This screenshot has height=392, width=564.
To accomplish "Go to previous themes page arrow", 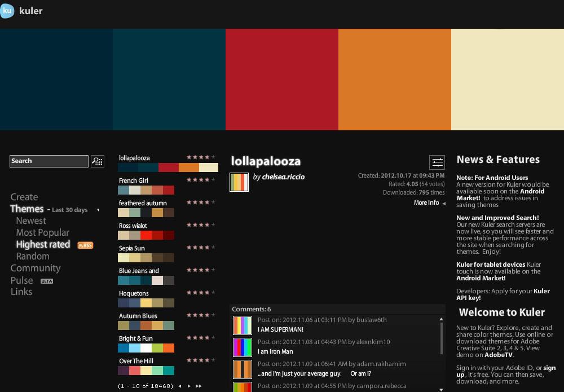I will point(180,386).
